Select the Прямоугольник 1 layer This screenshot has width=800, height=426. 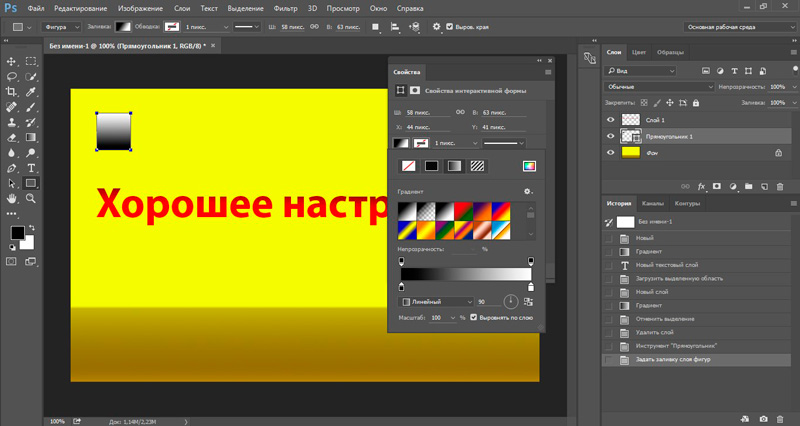[669, 136]
